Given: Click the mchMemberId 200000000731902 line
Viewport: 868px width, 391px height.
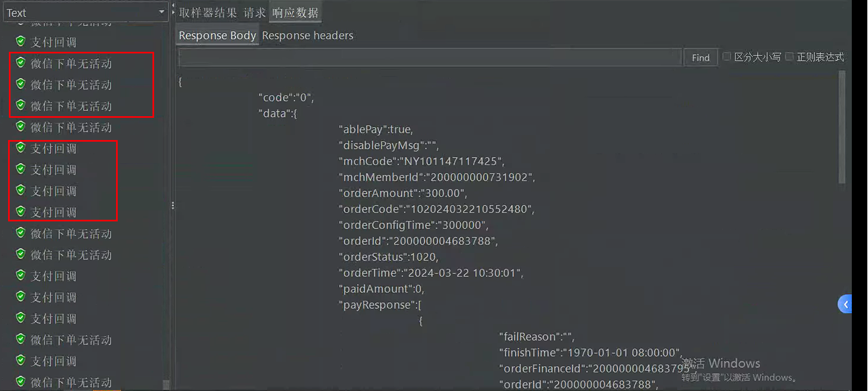Looking at the screenshot, I should coord(437,177).
